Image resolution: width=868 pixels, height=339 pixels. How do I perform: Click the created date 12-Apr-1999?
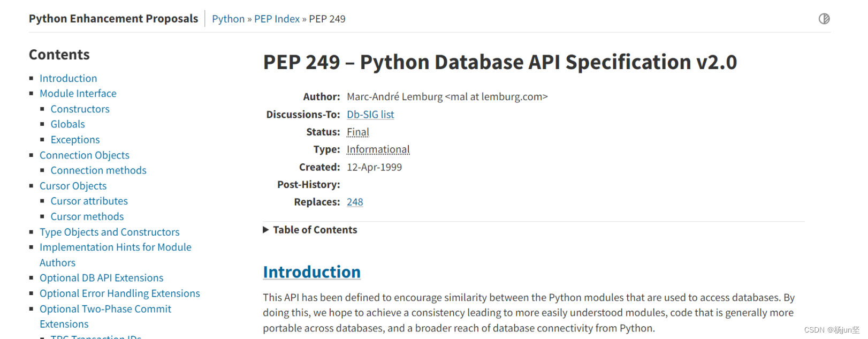[374, 167]
